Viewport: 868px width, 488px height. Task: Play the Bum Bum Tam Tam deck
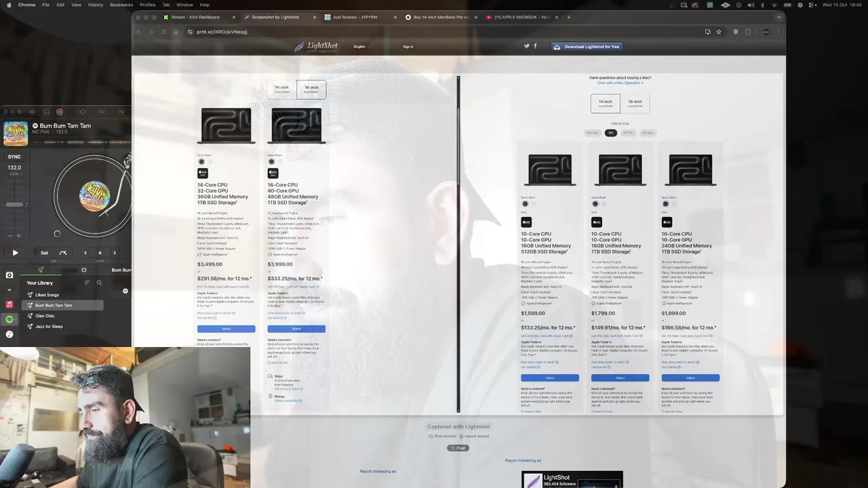(15, 253)
